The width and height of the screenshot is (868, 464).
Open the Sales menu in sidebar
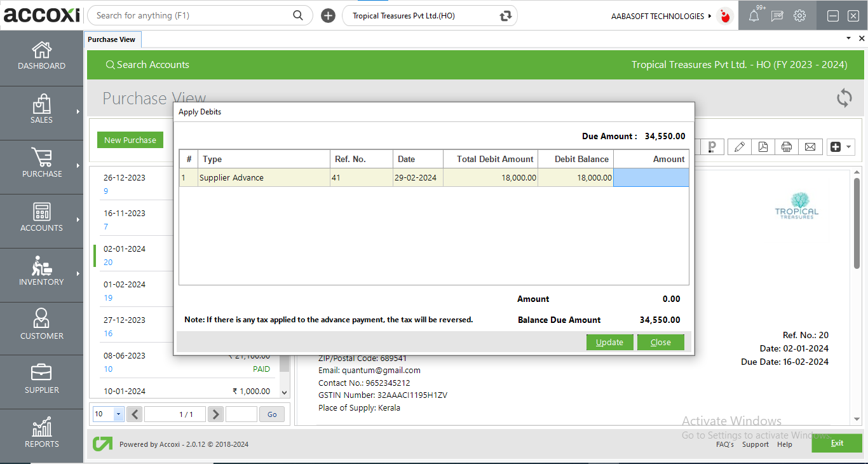pyautogui.click(x=41, y=110)
